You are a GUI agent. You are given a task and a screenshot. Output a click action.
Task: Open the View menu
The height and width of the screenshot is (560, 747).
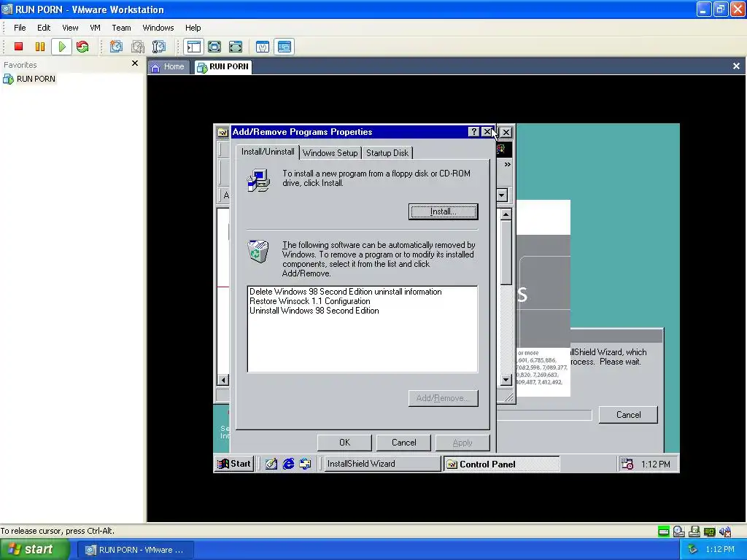click(x=70, y=28)
